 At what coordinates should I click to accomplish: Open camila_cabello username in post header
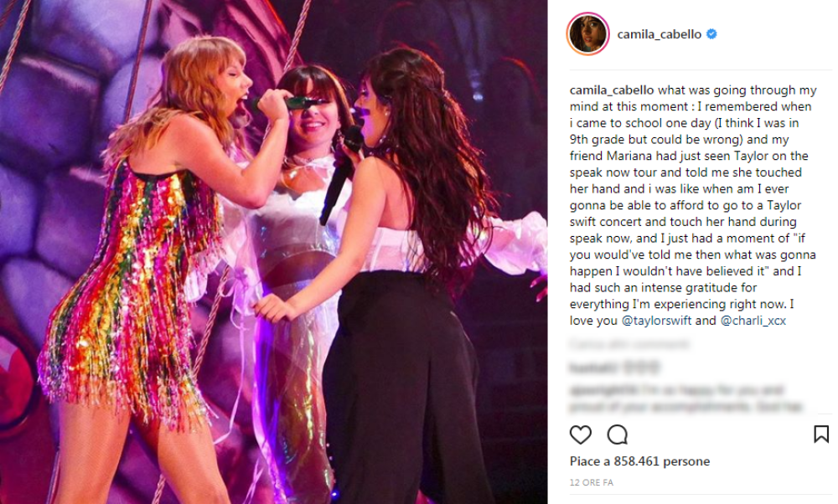point(659,34)
